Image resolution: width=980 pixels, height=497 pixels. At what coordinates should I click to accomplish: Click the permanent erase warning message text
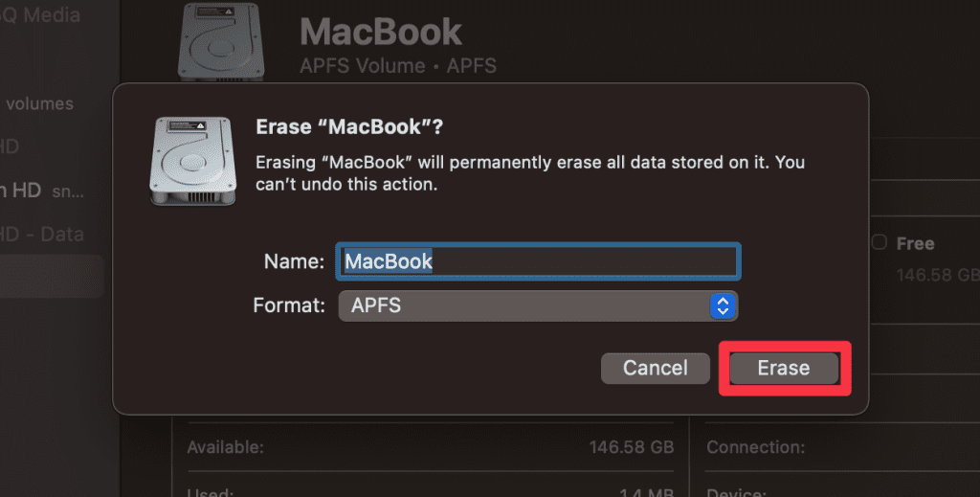pyautogui.click(x=529, y=173)
